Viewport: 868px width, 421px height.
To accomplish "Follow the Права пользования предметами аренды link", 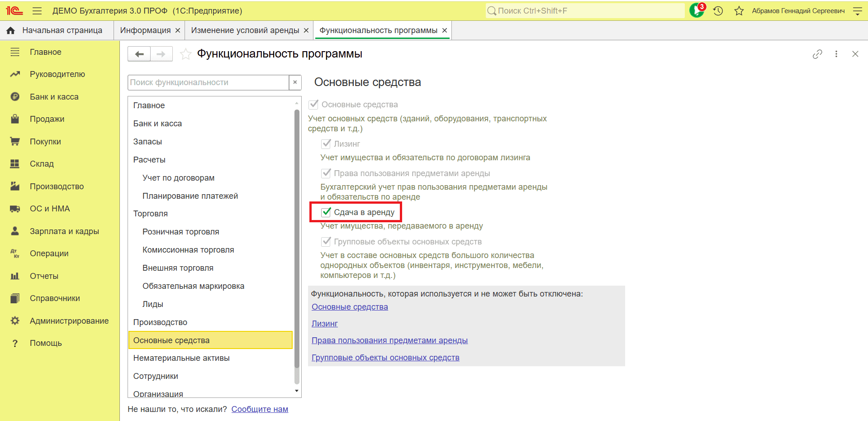I will pyautogui.click(x=389, y=340).
